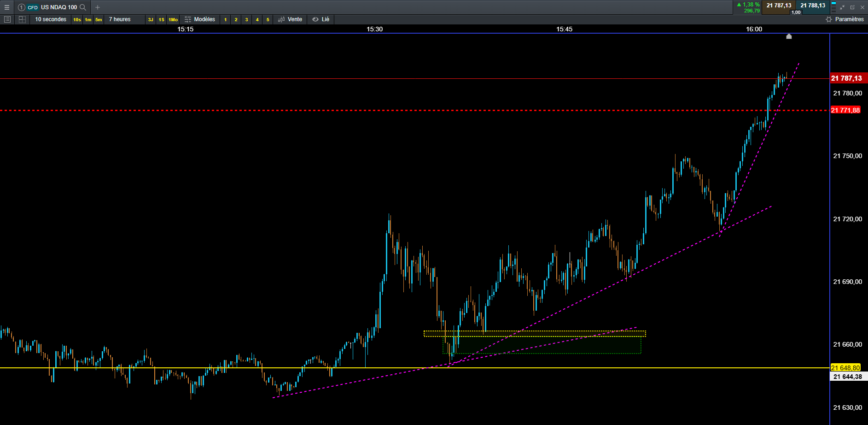Image resolution: width=868 pixels, height=425 pixels.
Task: Add a new chart tab with plus
Action: 98,7
